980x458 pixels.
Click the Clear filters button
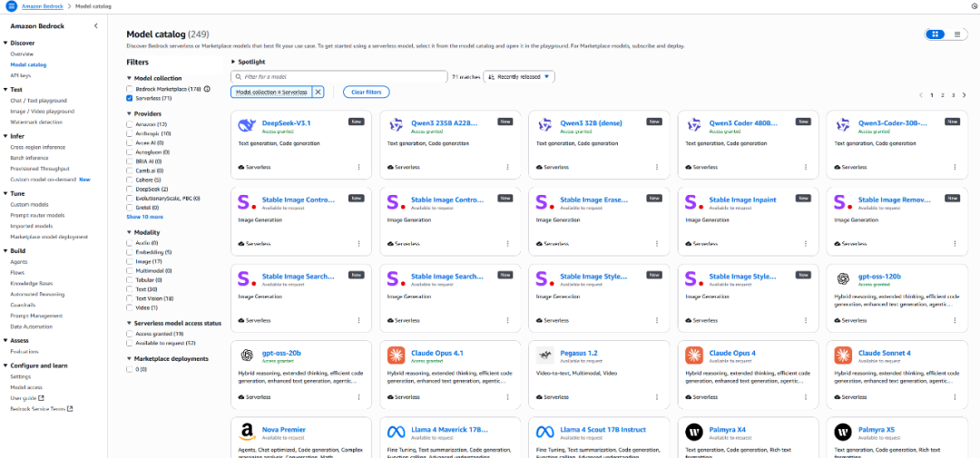(366, 92)
